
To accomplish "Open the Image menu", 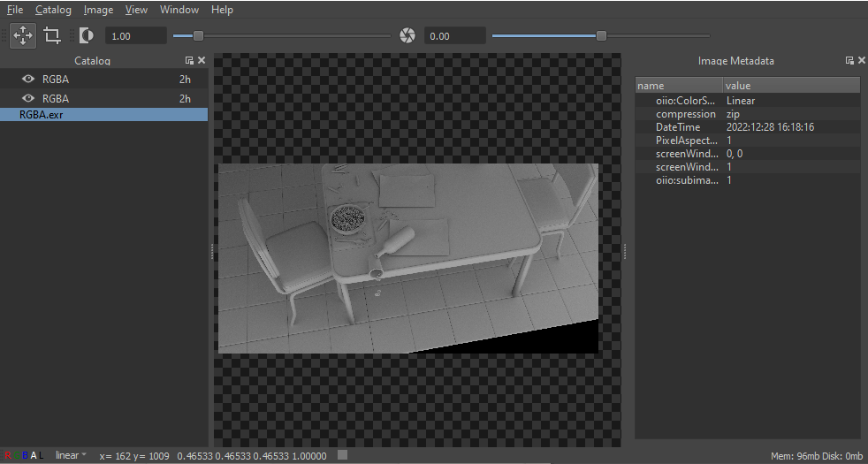I will [x=98, y=10].
